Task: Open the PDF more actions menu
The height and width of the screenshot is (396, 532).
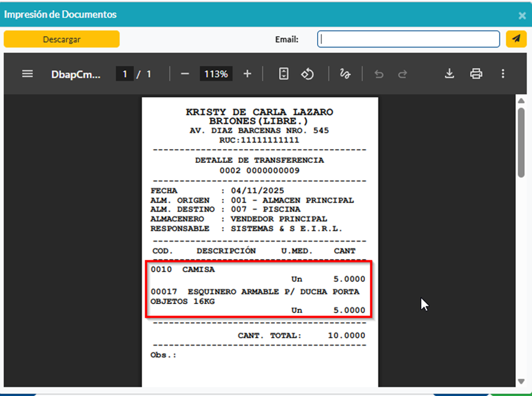Action: coord(503,74)
